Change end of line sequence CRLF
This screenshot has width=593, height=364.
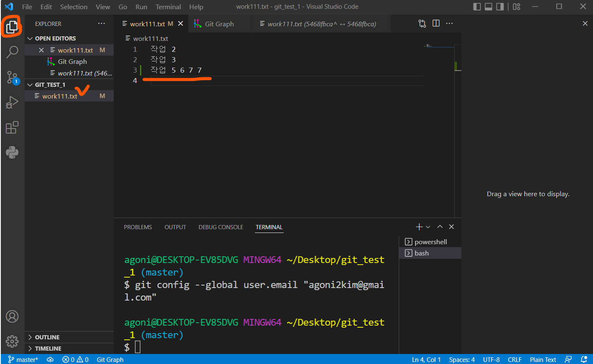pos(515,359)
